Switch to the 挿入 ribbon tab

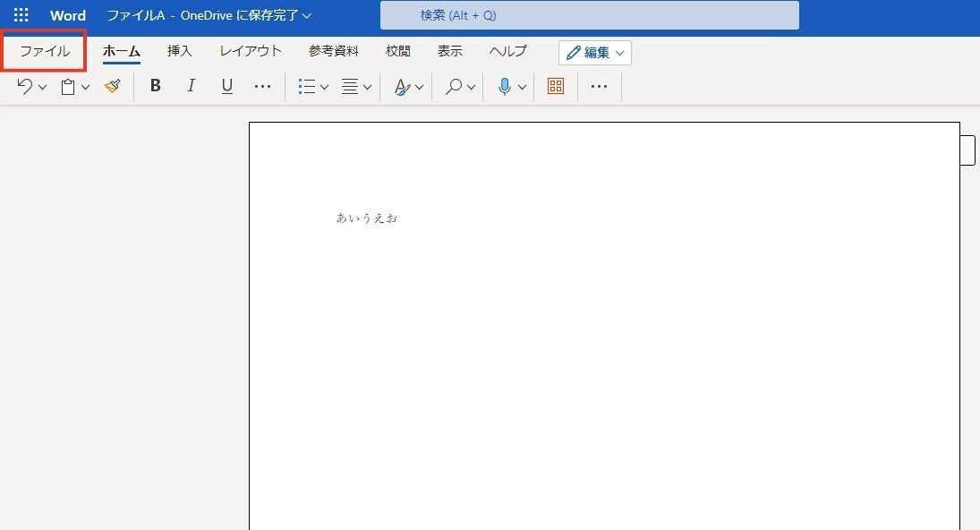click(x=179, y=51)
